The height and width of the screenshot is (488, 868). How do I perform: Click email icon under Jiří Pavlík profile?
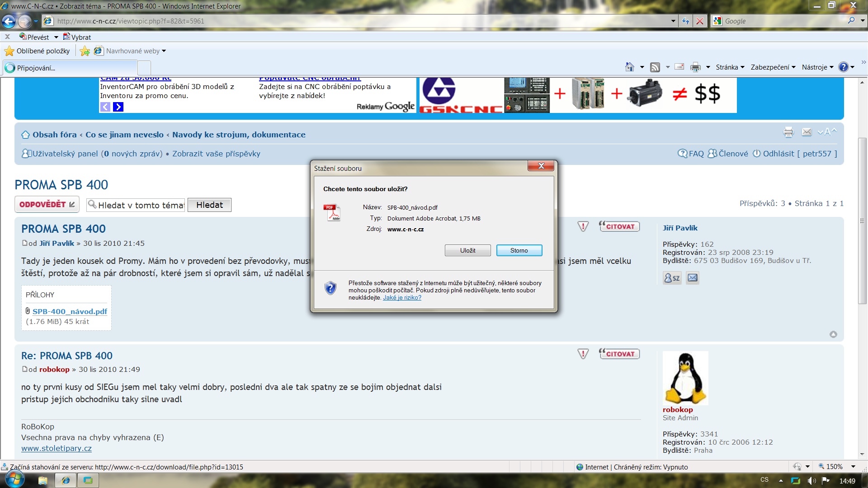point(692,278)
